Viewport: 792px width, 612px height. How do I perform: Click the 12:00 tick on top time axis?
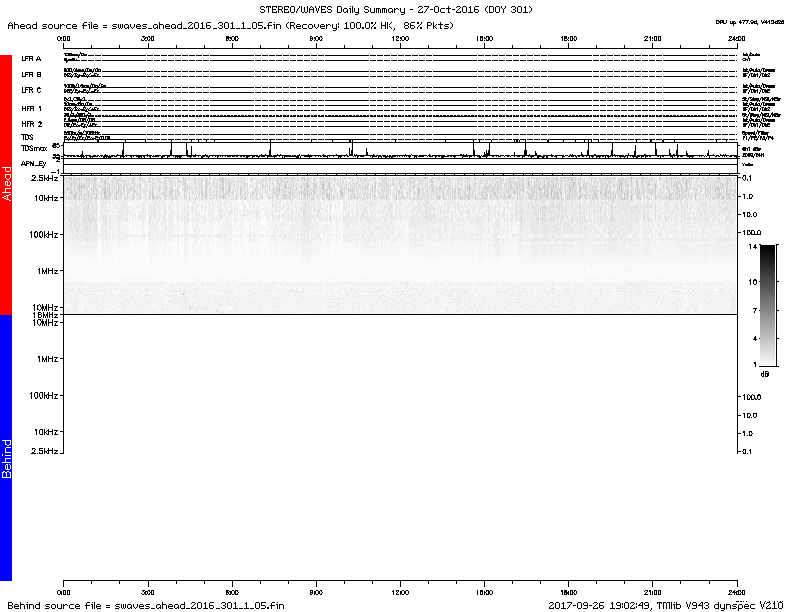point(400,37)
